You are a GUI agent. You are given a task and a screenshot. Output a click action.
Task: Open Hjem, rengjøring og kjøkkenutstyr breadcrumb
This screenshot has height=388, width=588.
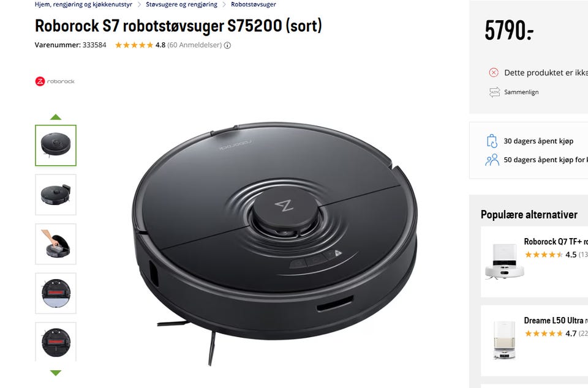click(83, 4)
